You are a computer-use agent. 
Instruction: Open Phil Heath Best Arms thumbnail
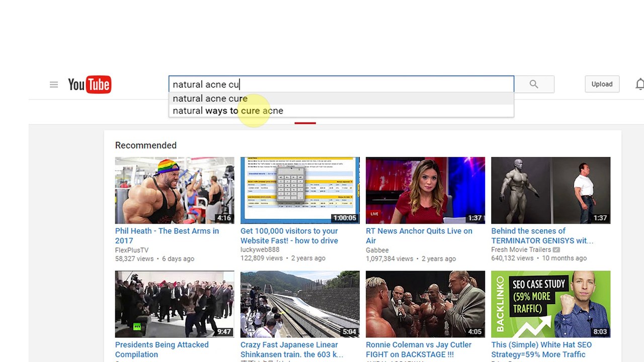point(175,190)
